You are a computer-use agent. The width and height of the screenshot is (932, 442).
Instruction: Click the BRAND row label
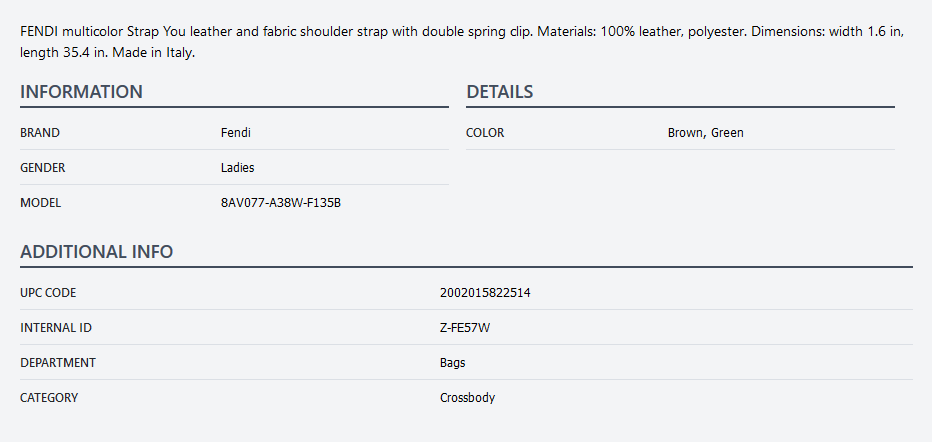(40, 133)
